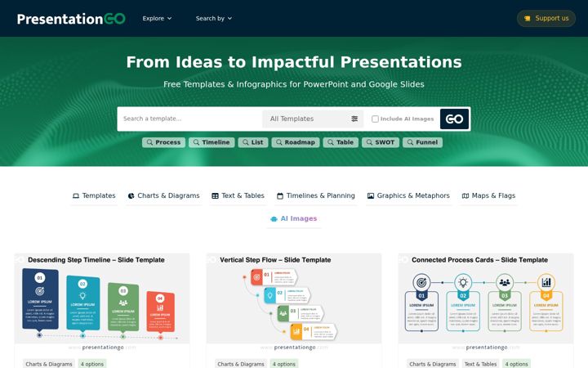
Task: Select the Process quick search tag
Action: coord(163,142)
